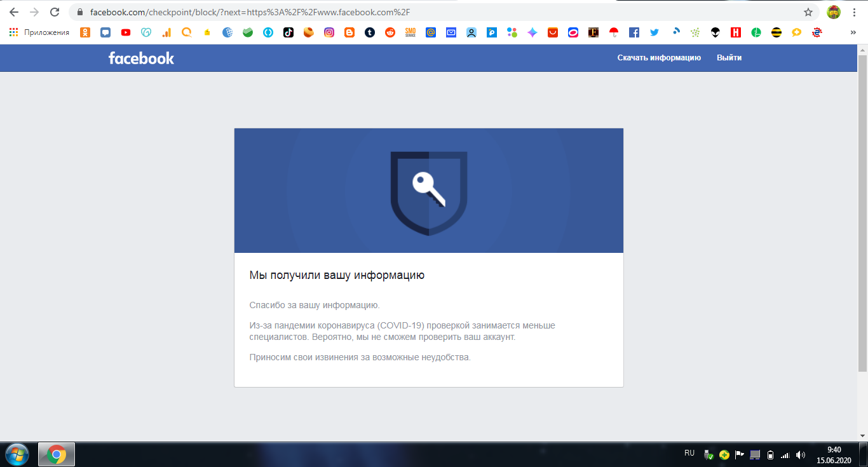Image resolution: width=868 pixels, height=467 pixels.
Task: Open the Beeline striped bookmark
Action: pyautogui.click(x=776, y=32)
